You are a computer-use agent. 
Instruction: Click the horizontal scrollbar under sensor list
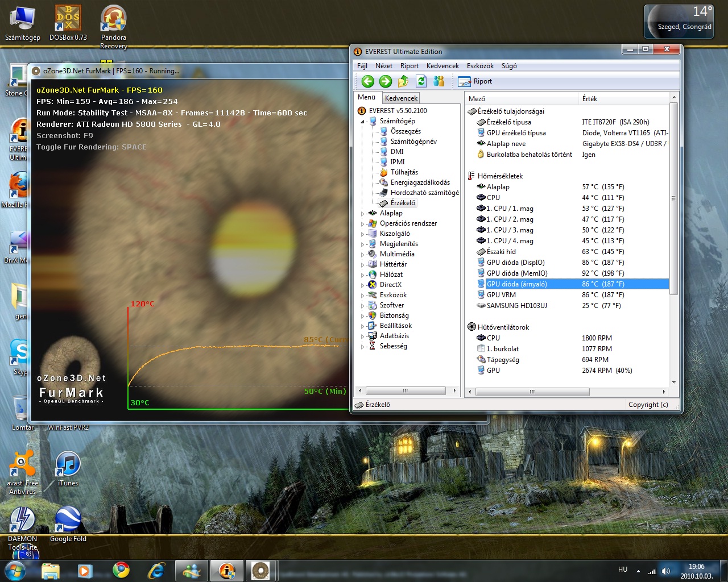point(532,392)
